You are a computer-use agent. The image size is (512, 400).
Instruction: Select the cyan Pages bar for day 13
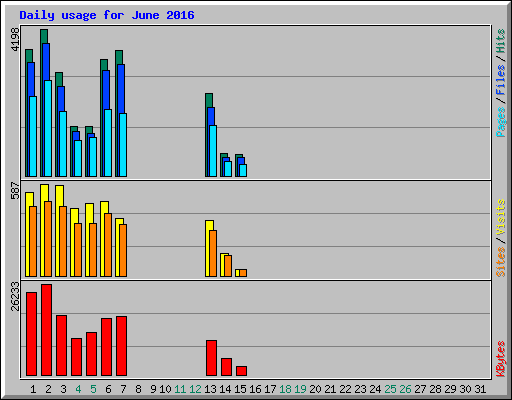tap(213, 151)
